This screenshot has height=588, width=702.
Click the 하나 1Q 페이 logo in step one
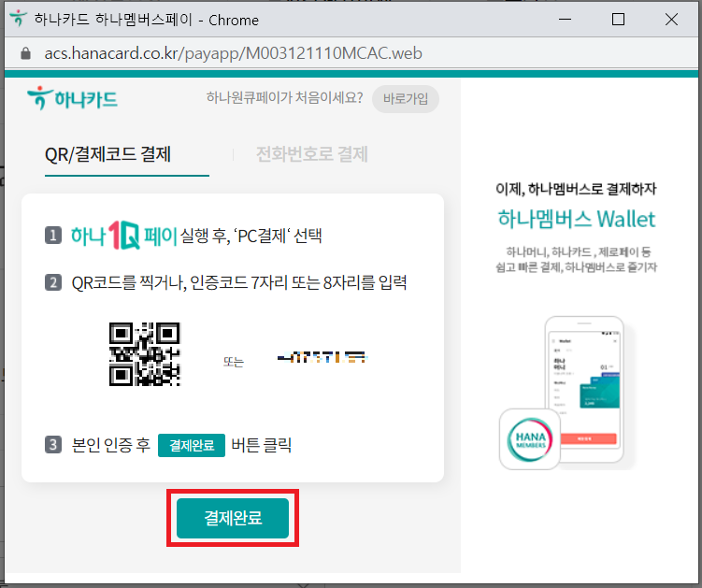pos(124,236)
